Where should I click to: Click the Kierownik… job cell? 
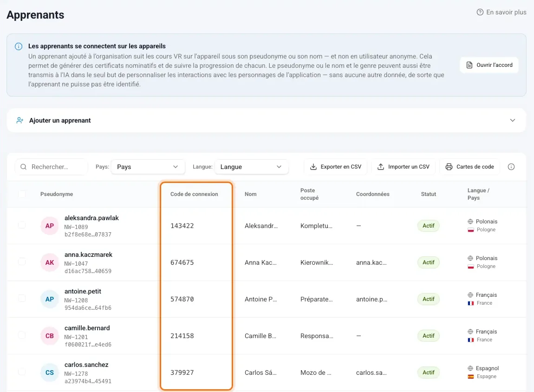tap(317, 262)
